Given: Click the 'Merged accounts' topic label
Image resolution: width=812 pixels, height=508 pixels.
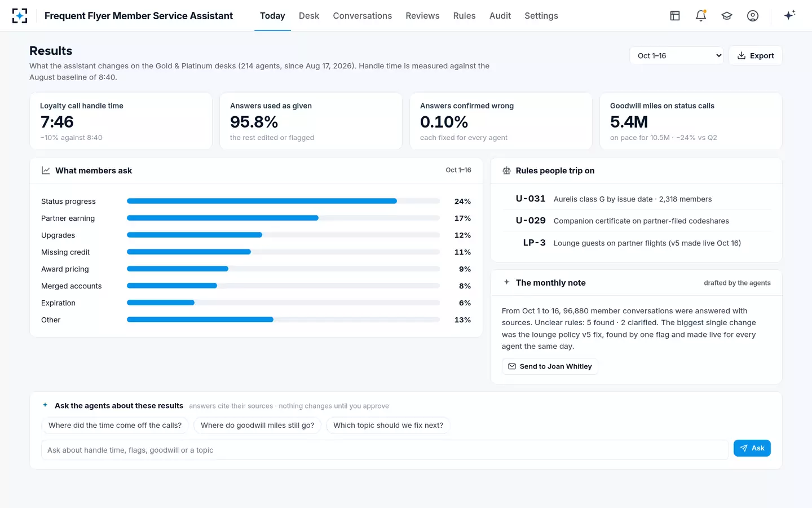Looking at the screenshot, I should pos(72,286).
